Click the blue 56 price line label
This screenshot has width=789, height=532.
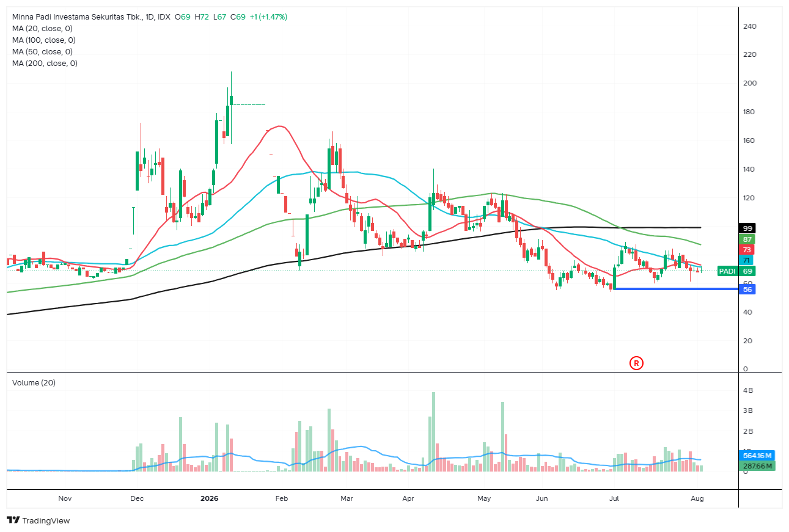[x=747, y=290]
